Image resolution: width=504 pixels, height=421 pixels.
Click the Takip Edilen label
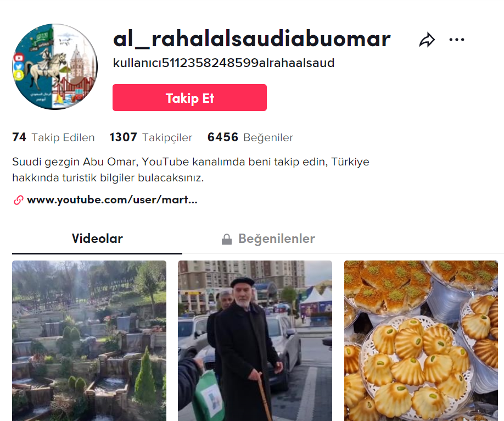click(63, 138)
